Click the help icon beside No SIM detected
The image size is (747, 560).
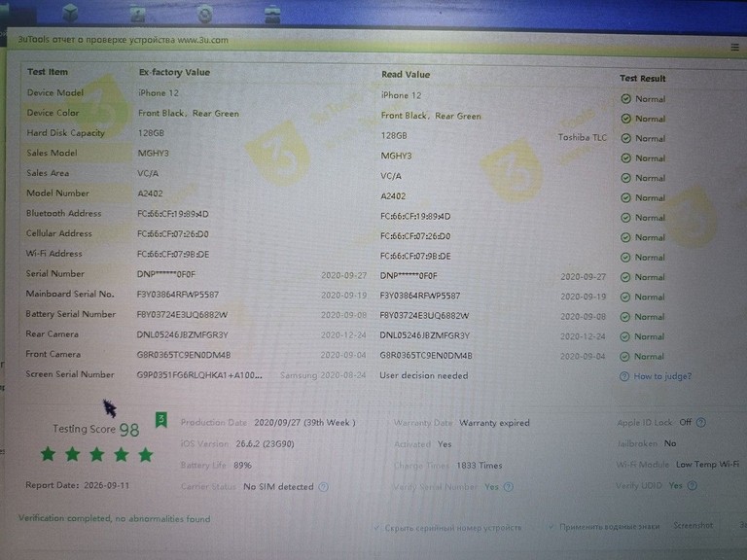point(324,487)
